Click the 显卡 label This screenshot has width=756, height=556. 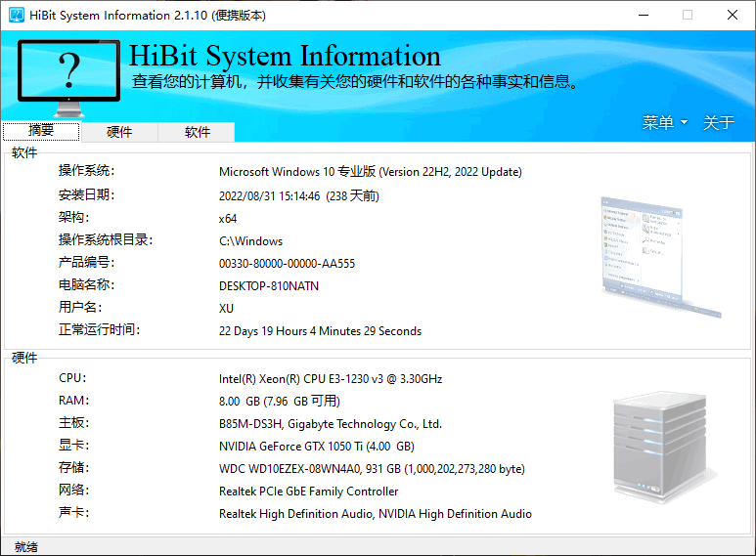click(73, 446)
